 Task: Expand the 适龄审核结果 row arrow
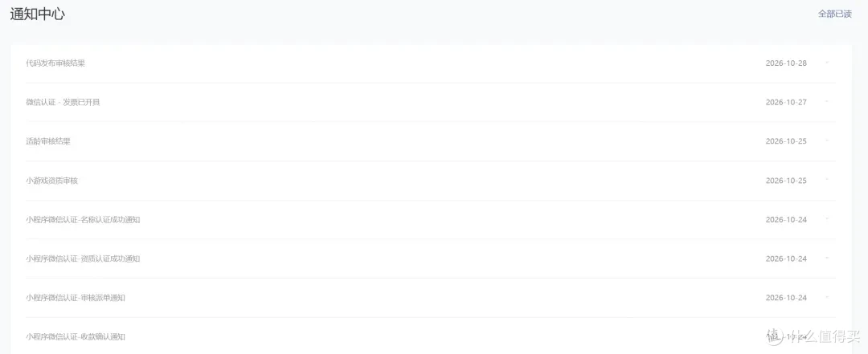pyautogui.click(x=827, y=140)
